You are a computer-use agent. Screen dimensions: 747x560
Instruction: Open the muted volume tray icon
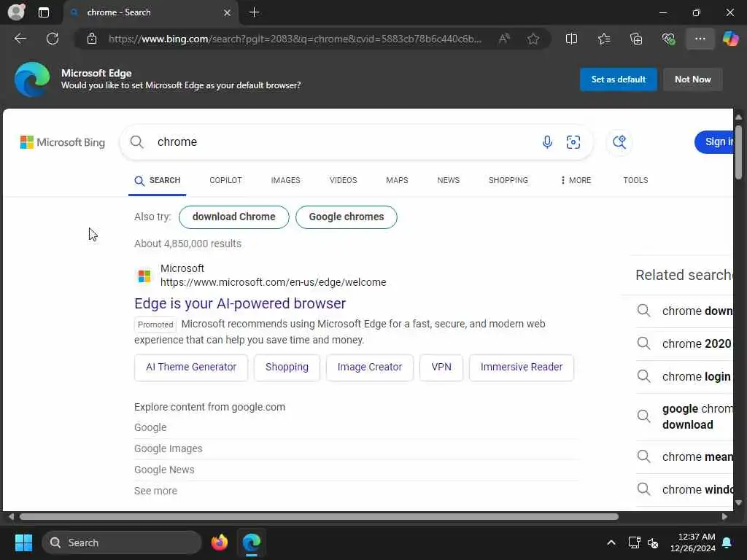pyautogui.click(x=653, y=542)
